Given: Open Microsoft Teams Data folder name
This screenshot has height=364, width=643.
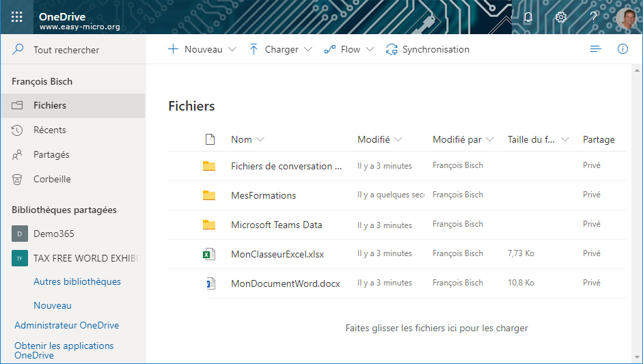Looking at the screenshot, I should pos(276,225).
